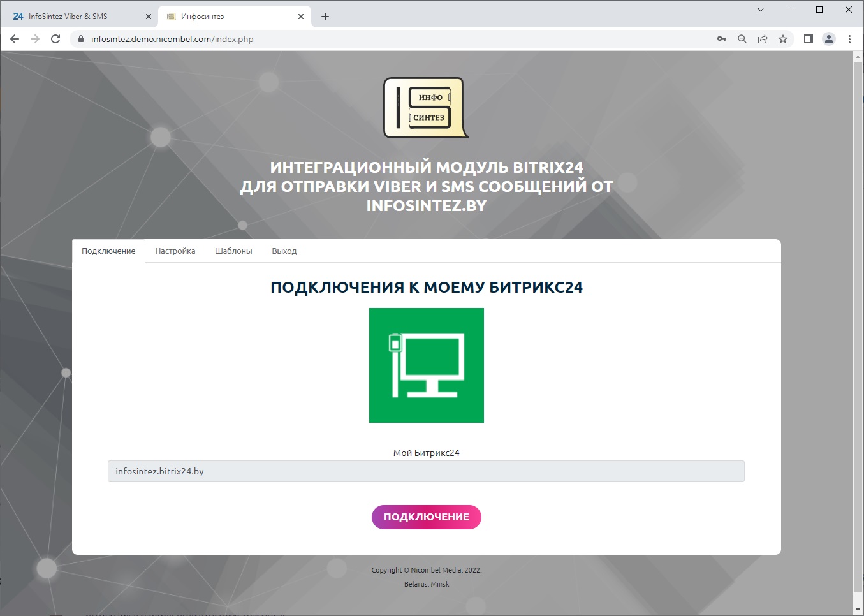Share this page
Viewport: 864px width, 616px height.
(763, 39)
